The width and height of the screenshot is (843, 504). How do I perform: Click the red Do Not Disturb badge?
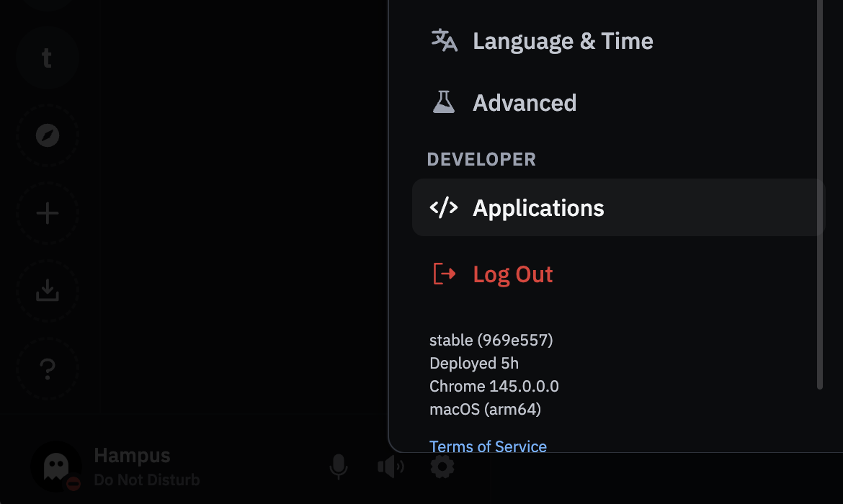pos(73,483)
